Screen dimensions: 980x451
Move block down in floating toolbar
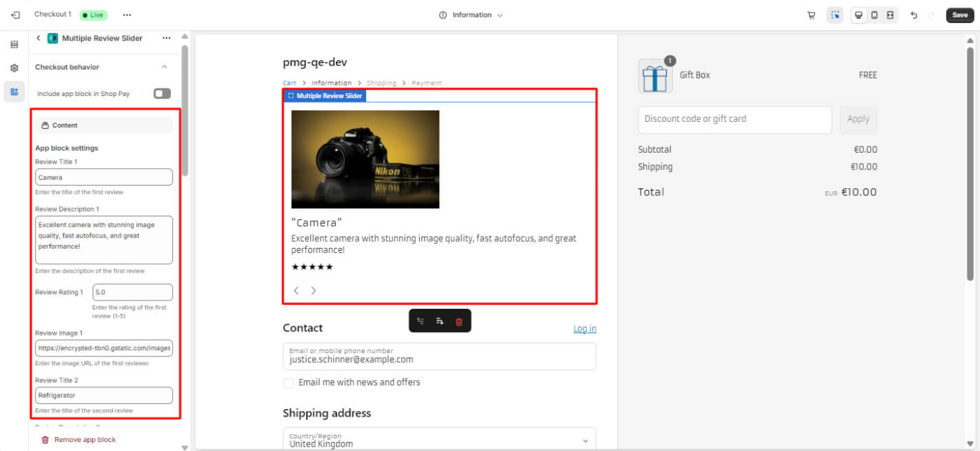click(440, 321)
